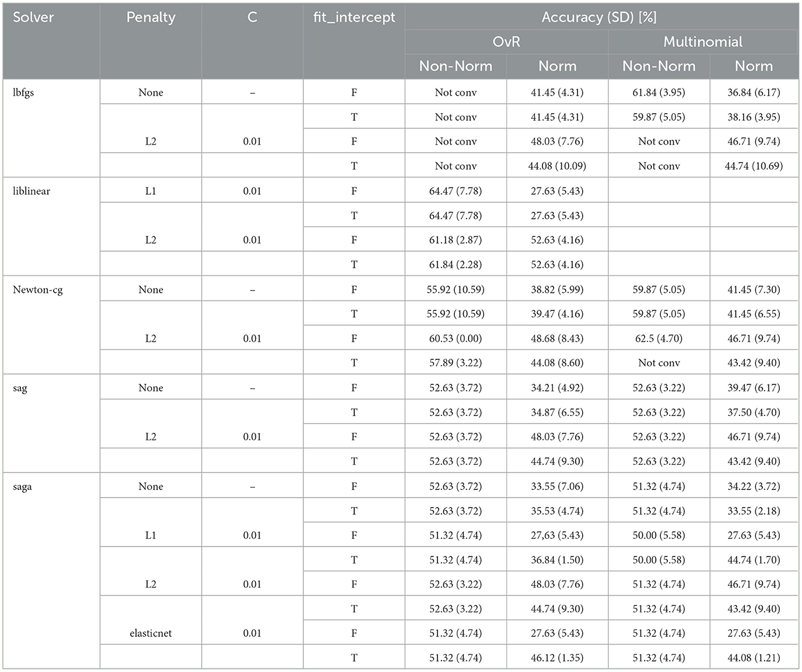Click the 60.53 (0.00) accuracy value
802x672 pixels.
[456, 339]
